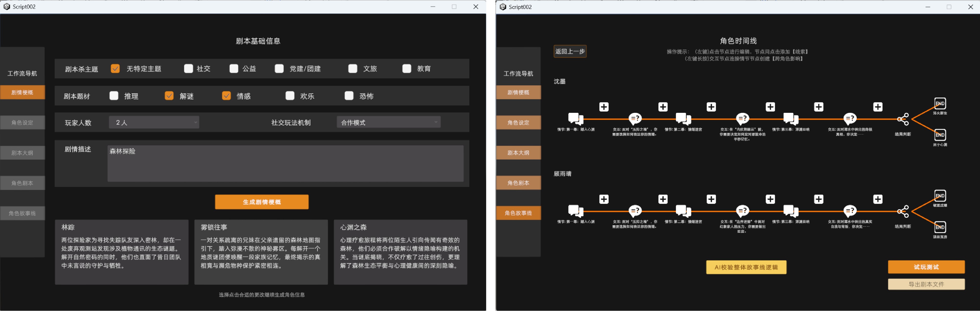The width and height of the screenshot is (980, 311).
Task: Go to 剧本大纲 in the timeline window
Action: pyautogui.click(x=518, y=153)
